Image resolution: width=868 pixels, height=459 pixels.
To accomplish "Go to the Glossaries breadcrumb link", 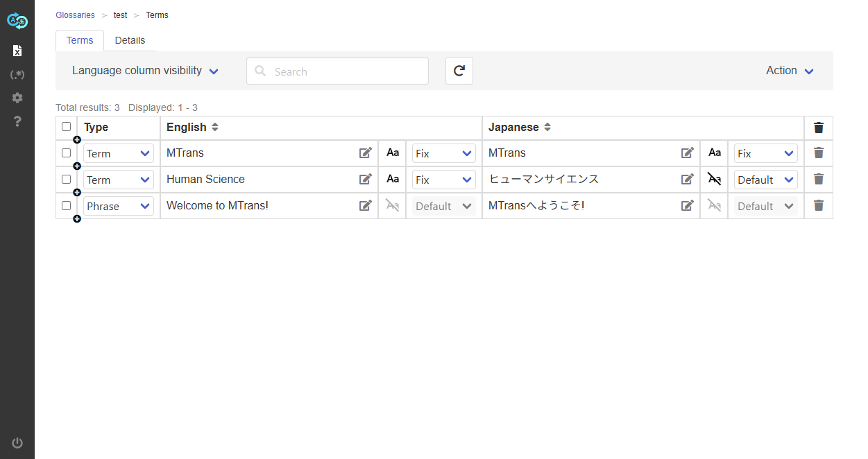I will point(75,15).
